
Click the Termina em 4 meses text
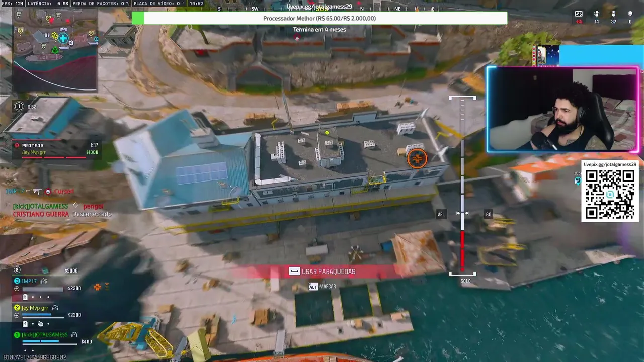[319, 30]
